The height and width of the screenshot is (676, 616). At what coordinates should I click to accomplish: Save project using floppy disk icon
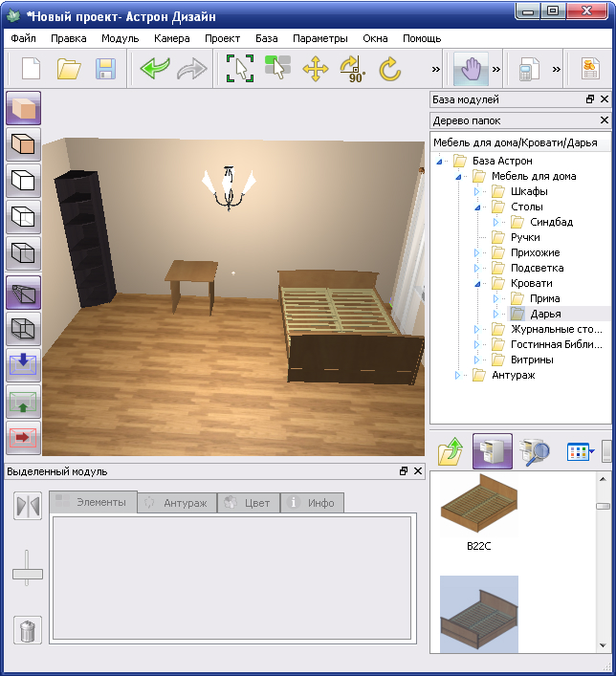pyautogui.click(x=105, y=69)
